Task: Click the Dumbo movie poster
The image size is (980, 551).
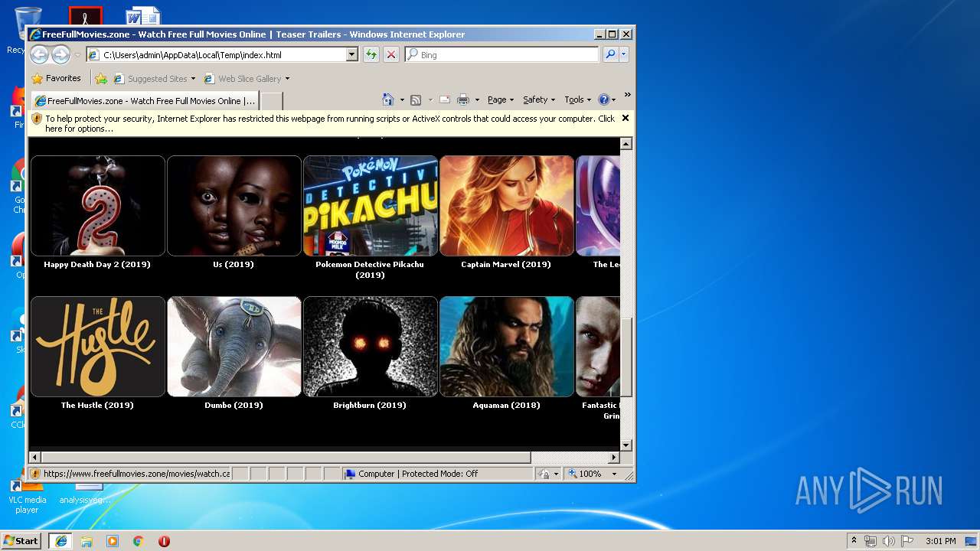Action: tap(234, 347)
